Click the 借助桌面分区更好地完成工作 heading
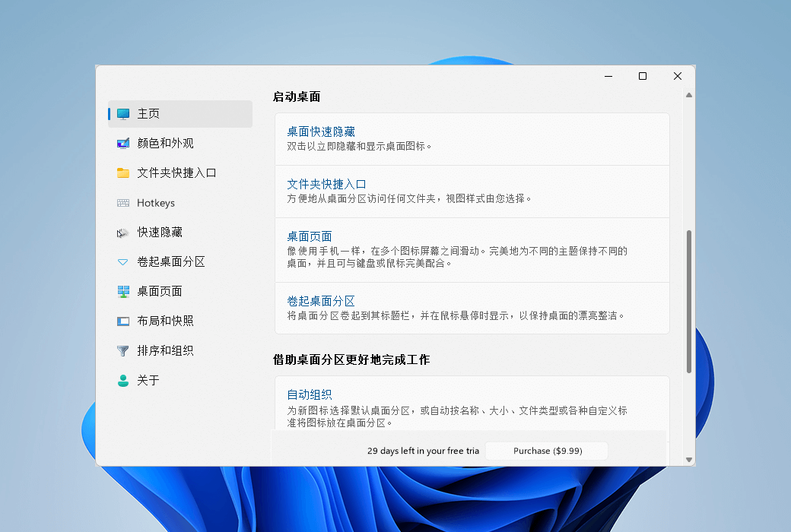Image resolution: width=791 pixels, height=532 pixels. (x=351, y=359)
